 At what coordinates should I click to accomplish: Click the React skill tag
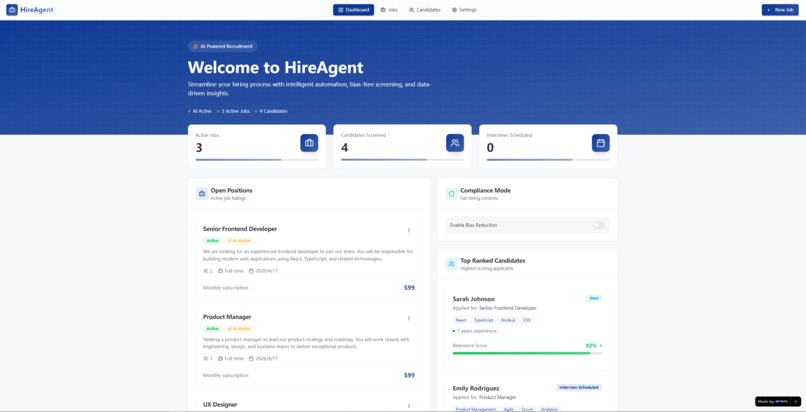(461, 320)
